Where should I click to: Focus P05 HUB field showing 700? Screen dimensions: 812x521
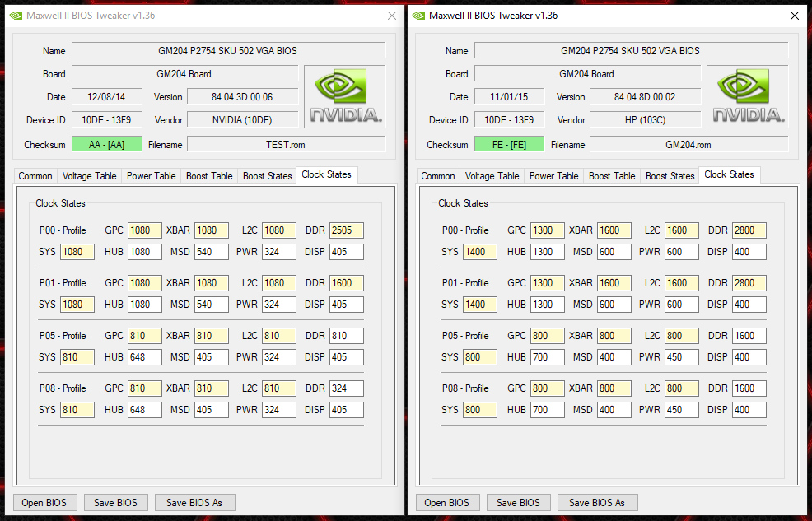pos(548,357)
